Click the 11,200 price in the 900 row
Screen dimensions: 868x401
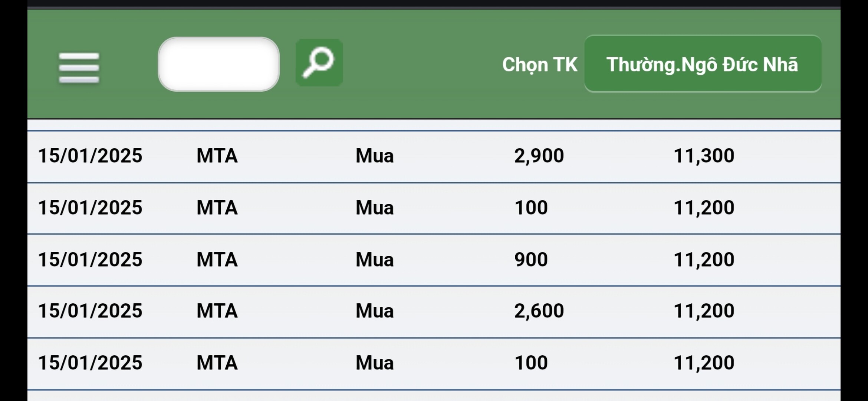tap(704, 259)
